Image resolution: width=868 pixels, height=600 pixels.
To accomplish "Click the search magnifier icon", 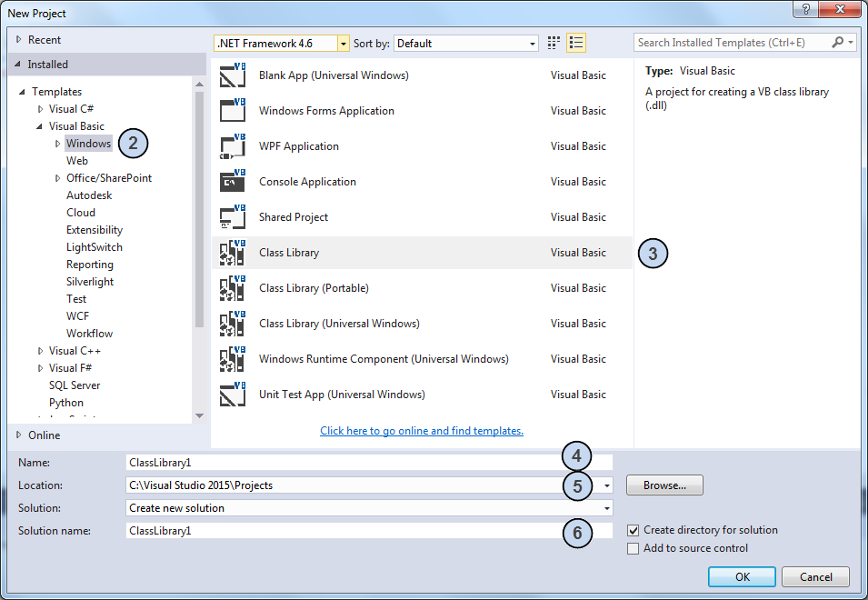I will coord(838,42).
